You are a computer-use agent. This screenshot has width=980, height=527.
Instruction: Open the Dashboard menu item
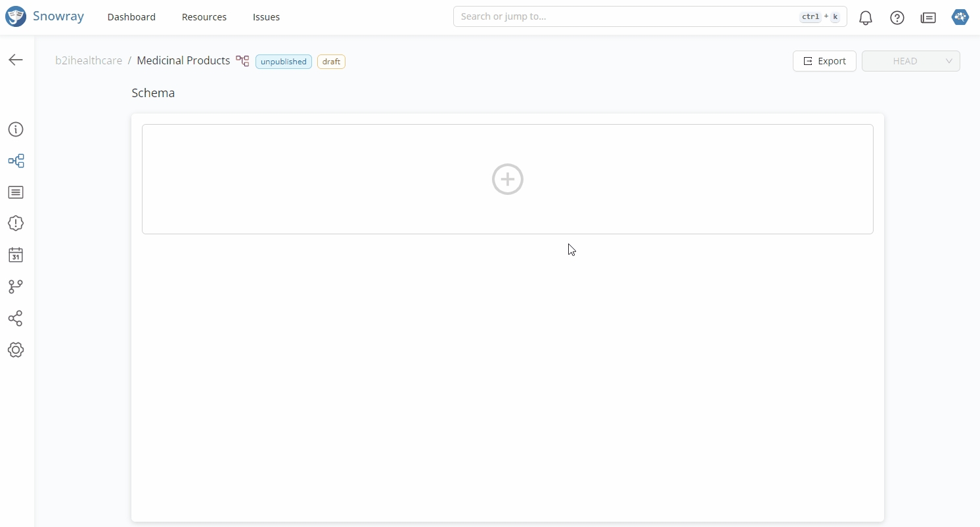(x=131, y=17)
